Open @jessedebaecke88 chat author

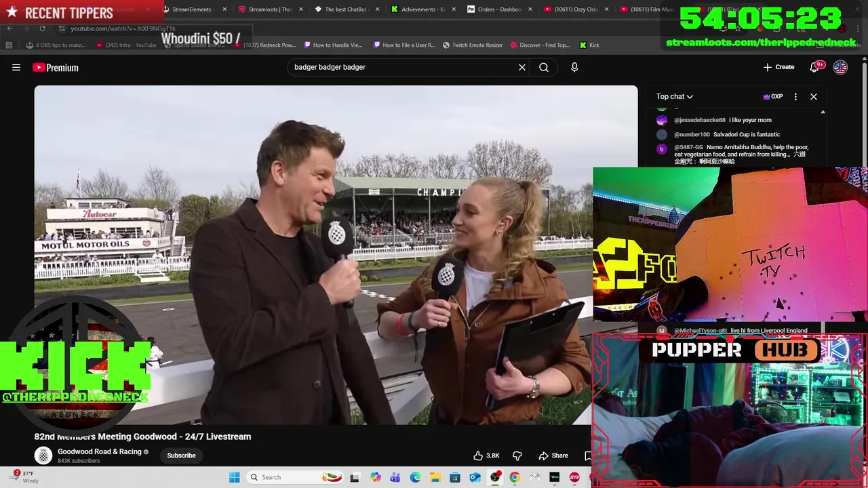pyautogui.click(x=699, y=120)
